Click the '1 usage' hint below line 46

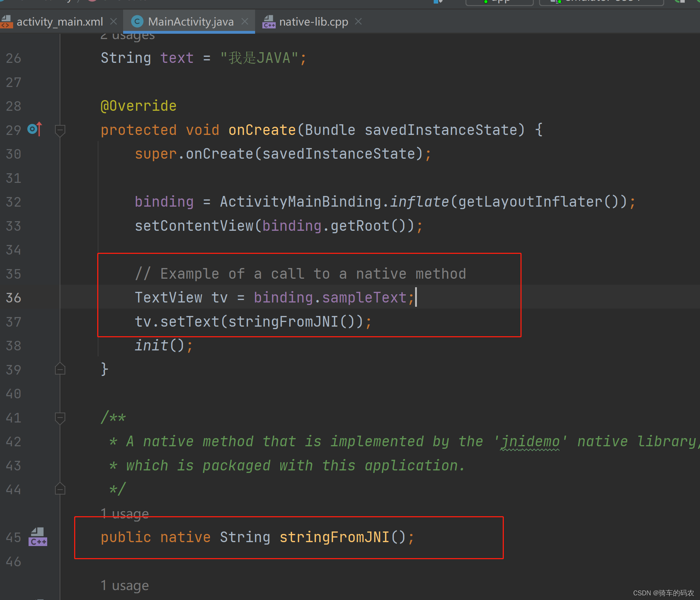pyautogui.click(x=125, y=585)
